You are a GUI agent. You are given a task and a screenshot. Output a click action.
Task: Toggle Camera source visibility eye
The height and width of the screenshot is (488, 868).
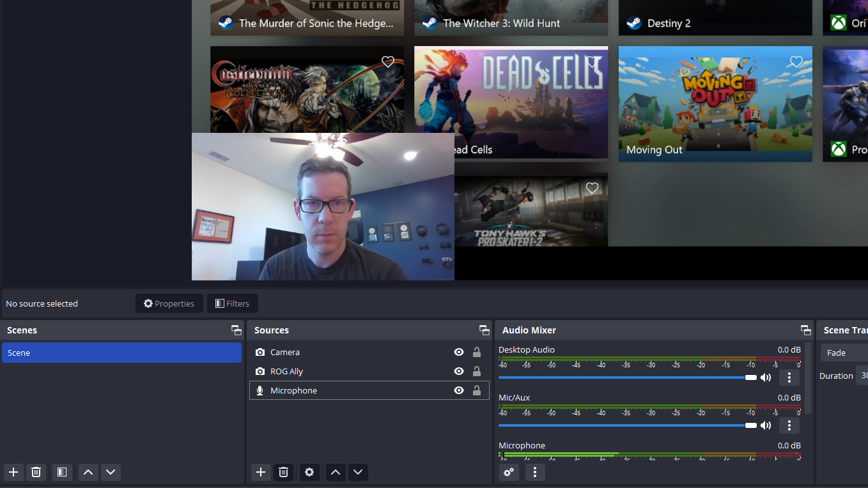click(459, 352)
